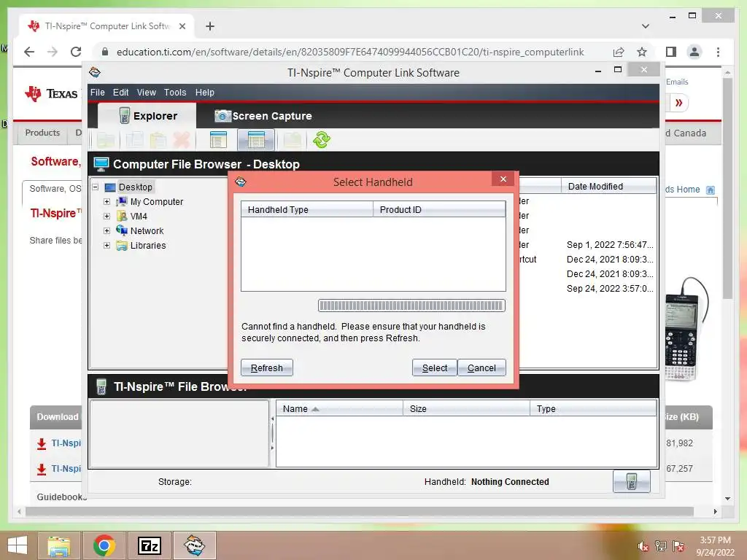Screen dimensions: 747x560
Task: Sort the handheld files by Type column
Action: [593, 408]
